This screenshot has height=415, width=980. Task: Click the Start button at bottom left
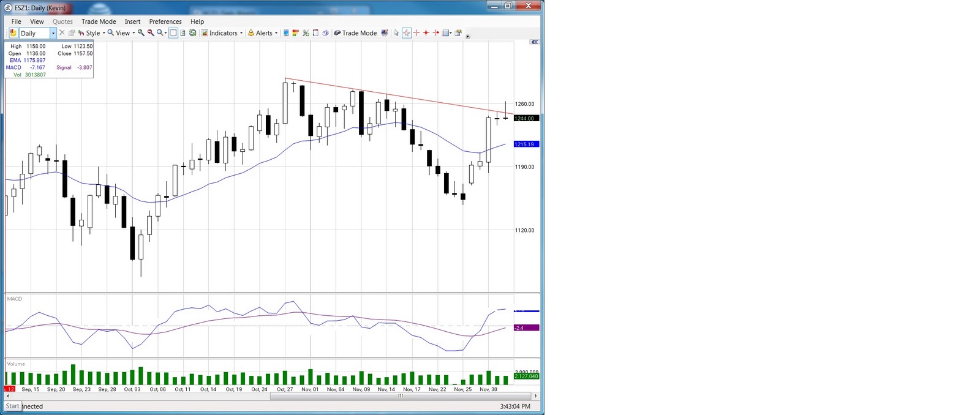(x=12, y=406)
